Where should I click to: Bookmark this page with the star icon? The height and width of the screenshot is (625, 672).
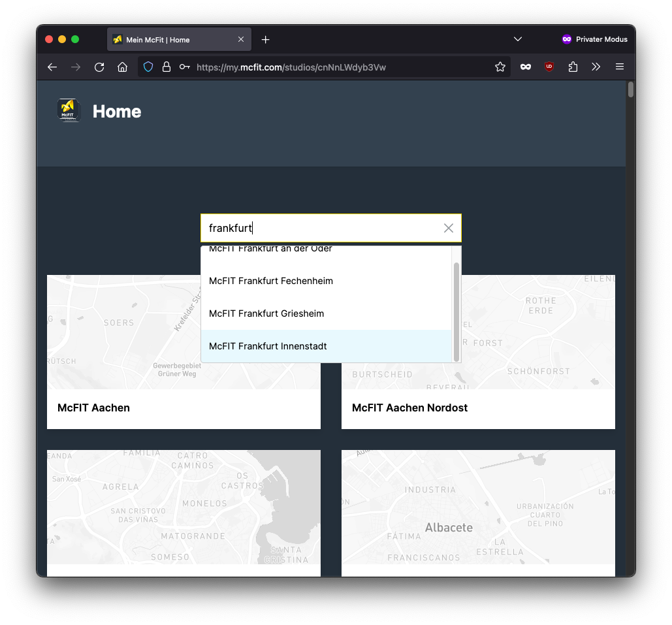[x=500, y=67]
